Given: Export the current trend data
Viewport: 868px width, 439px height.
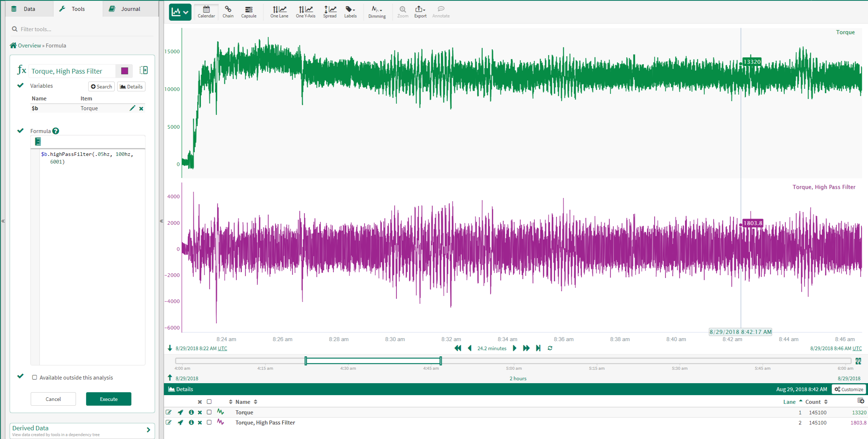Looking at the screenshot, I should 420,12.
